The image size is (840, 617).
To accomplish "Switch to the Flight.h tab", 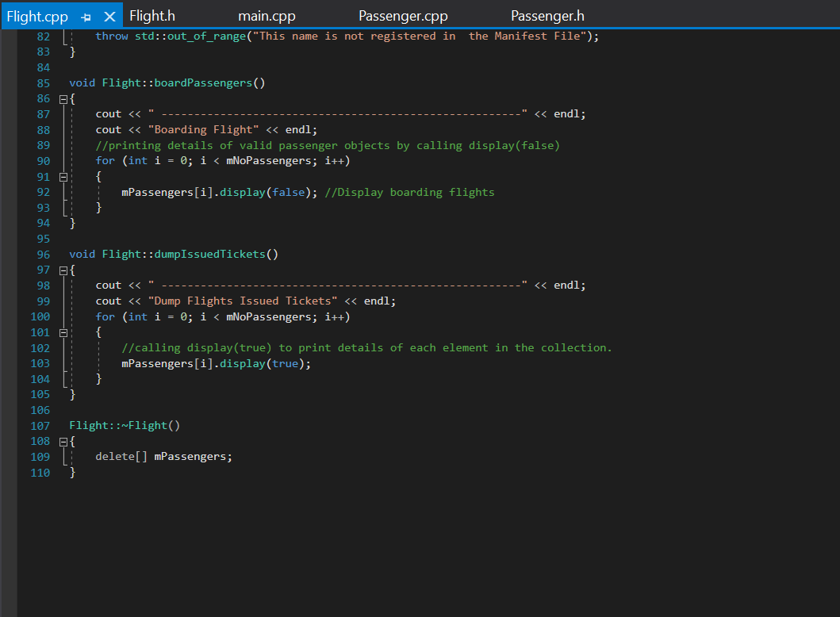I will (x=152, y=15).
